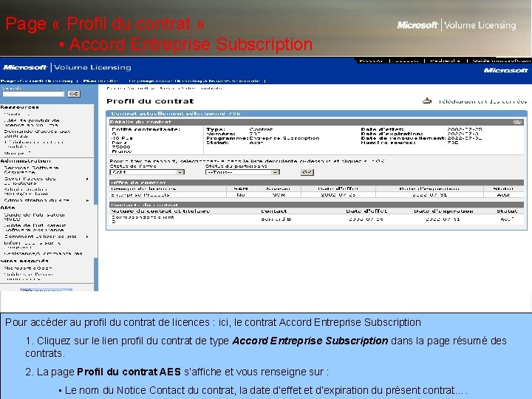Open Page d'accueil licensing in blue navbar
The width and height of the screenshot is (532, 399).
[37, 81]
